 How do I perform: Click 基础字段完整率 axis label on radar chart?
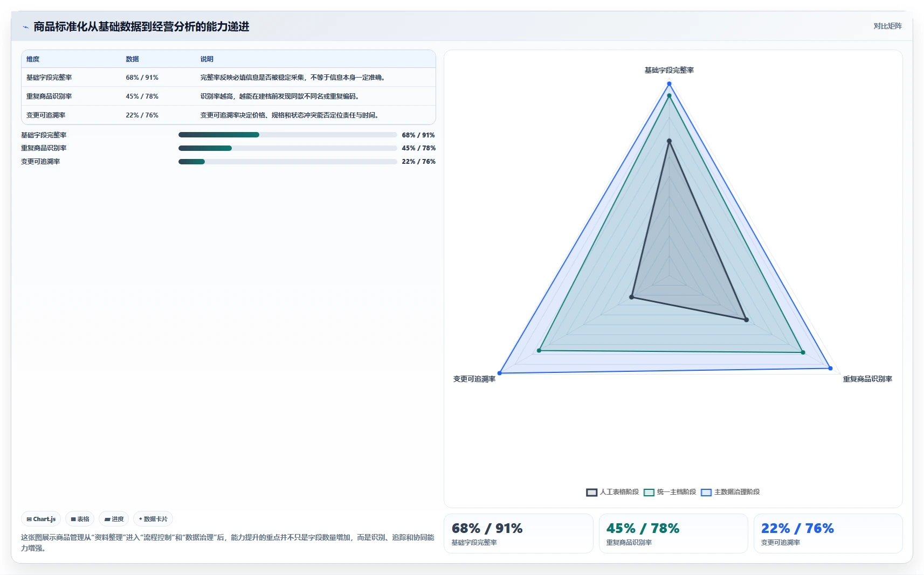point(669,71)
